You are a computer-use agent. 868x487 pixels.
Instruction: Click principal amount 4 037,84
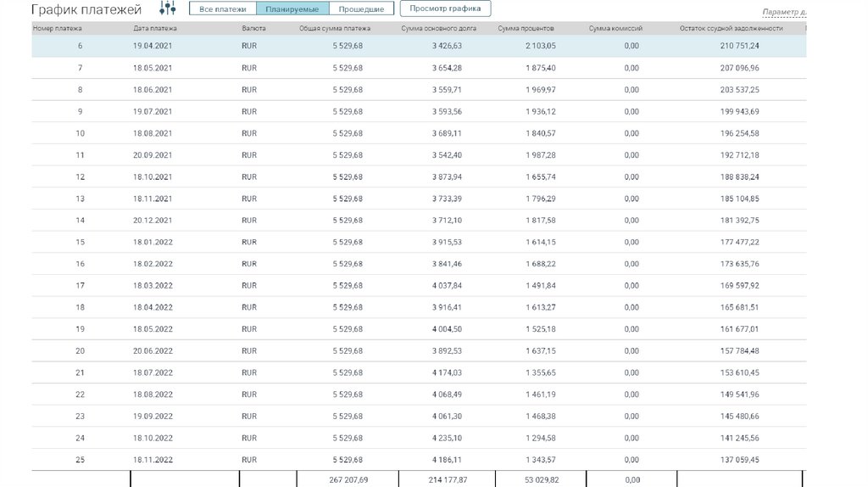coord(447,285)
